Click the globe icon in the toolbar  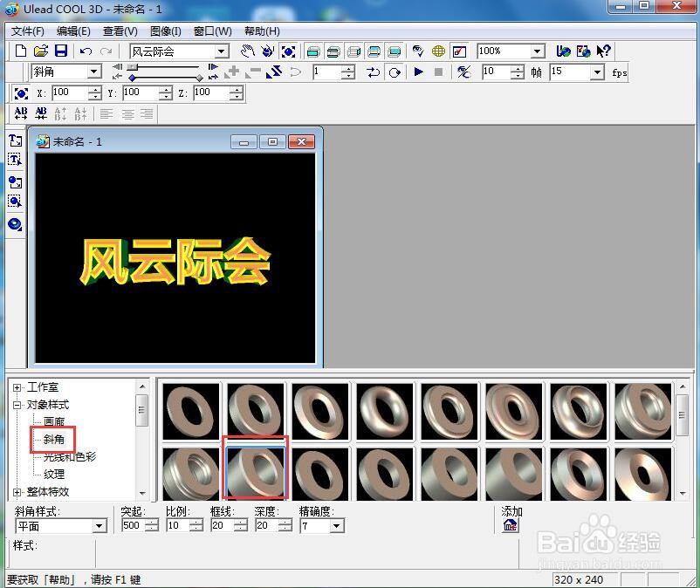pyautogui.click(x=438, y=51)
